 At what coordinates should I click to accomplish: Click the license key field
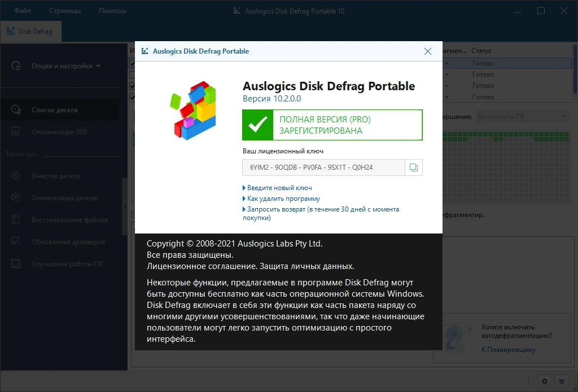pos(323,168)
